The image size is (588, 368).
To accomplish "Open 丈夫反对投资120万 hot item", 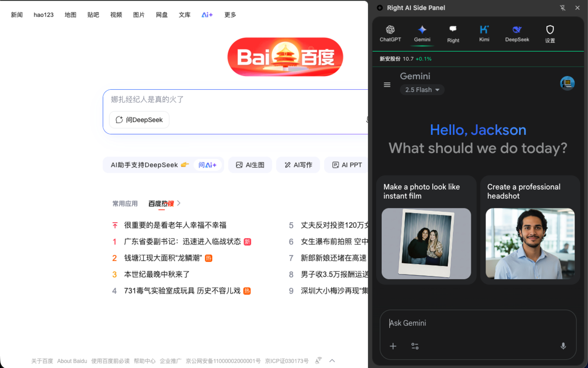I will click(x=334, y=225).
